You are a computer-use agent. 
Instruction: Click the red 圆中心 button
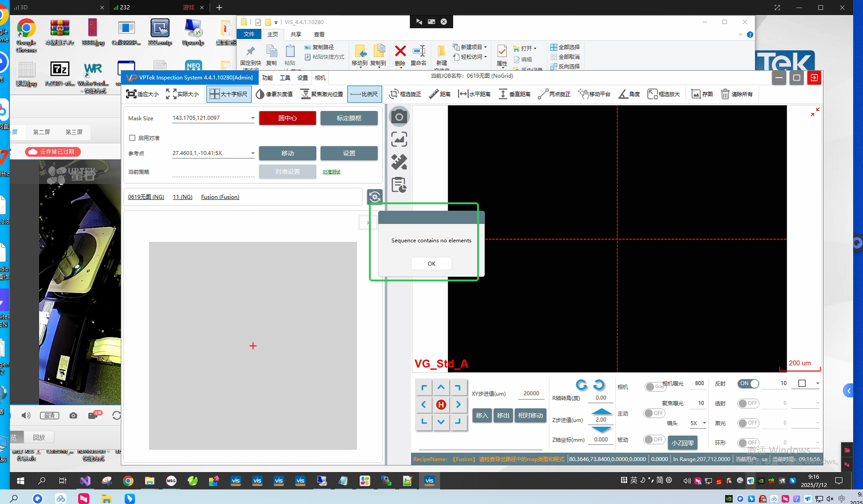pyautogui.click(x=288, y=118)
